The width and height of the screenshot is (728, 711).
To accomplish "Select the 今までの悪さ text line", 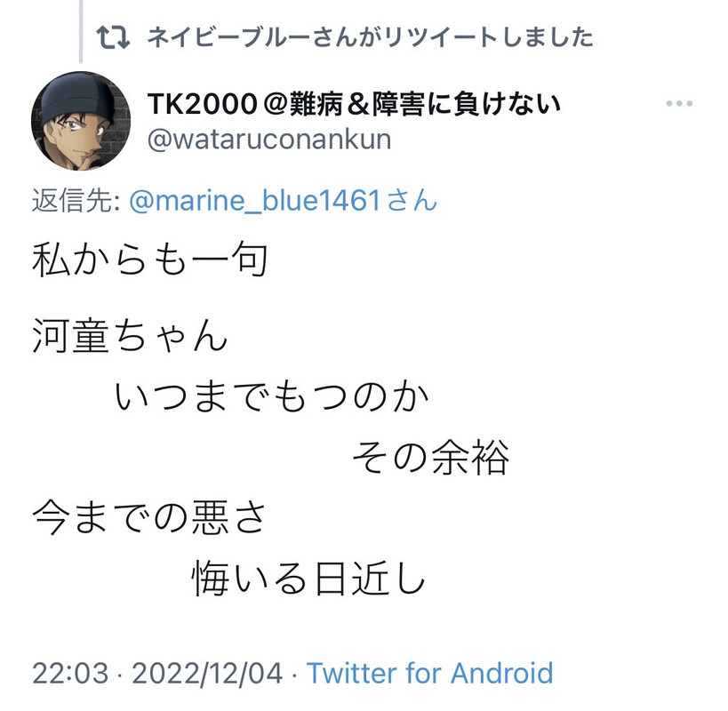I will (x=149, y=518).
